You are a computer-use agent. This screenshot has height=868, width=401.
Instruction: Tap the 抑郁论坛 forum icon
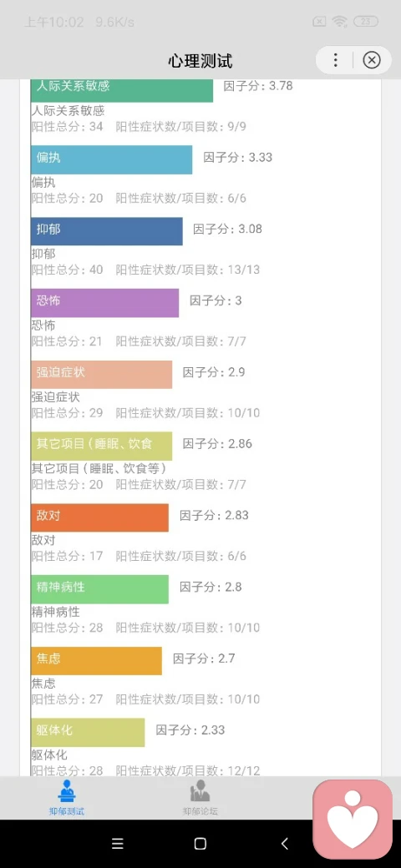pos(200,791)
